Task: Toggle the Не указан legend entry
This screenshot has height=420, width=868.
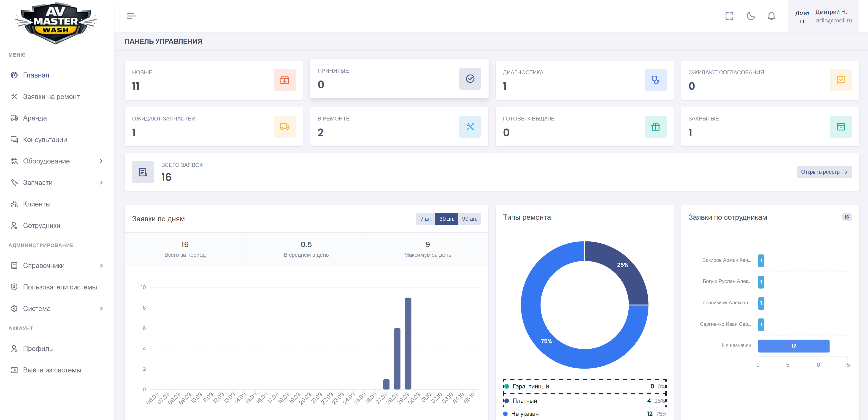Action: click(x=585, y=414)
